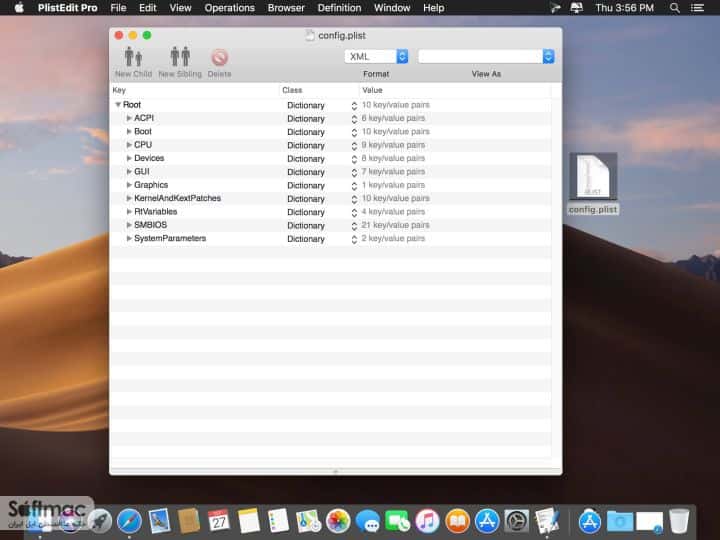Click the New Child toolbar icon
720x540 pixels.
133,57
